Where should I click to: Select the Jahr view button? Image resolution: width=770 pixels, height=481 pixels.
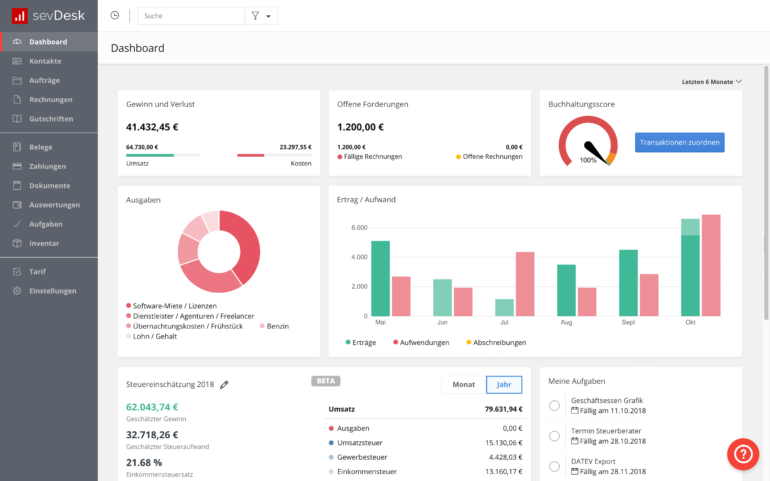tap(504, 385)
